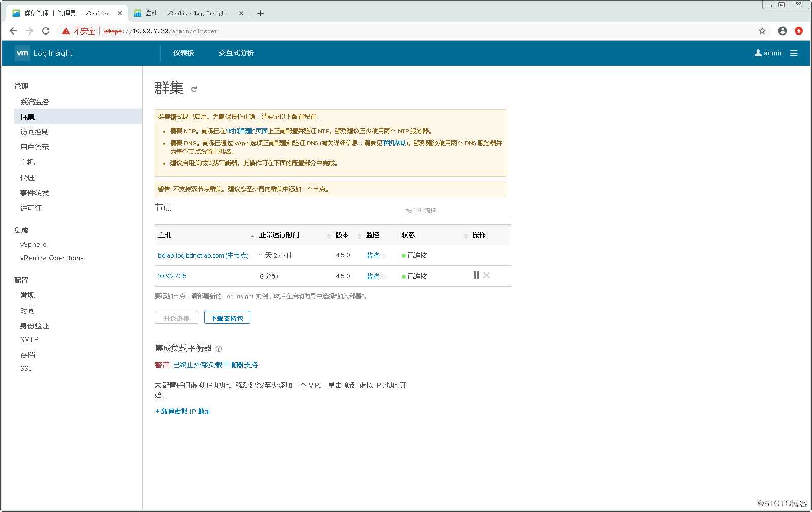Open bdlab-log.bdnetlab.com master node link
Image resolution: width=812 pixels, height=512 pixels.
click(x=203, y=255)
